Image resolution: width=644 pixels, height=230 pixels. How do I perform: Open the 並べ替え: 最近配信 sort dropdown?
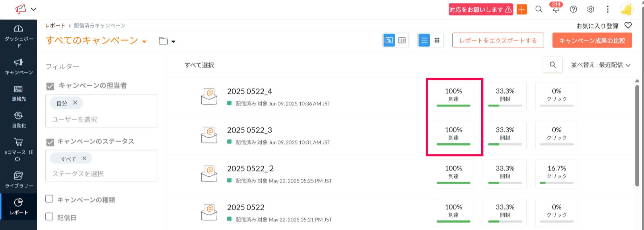[x=601, y=65]
